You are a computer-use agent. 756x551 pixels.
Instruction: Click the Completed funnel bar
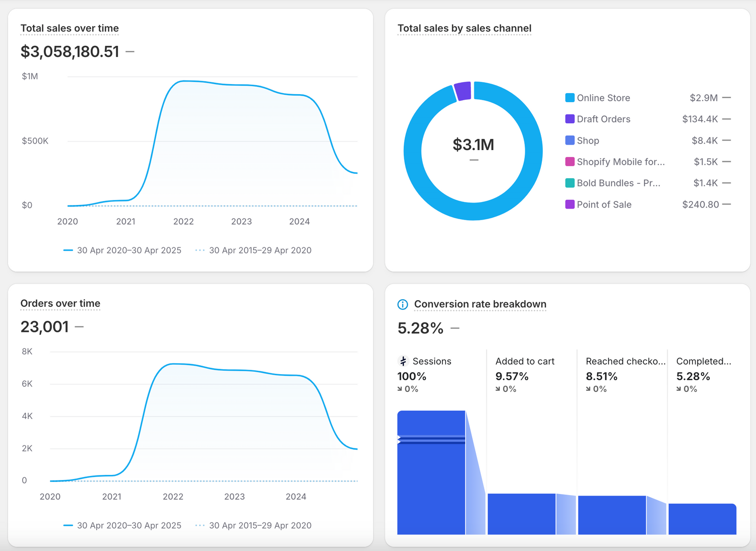pyautogui.click(x=702, y=519)
